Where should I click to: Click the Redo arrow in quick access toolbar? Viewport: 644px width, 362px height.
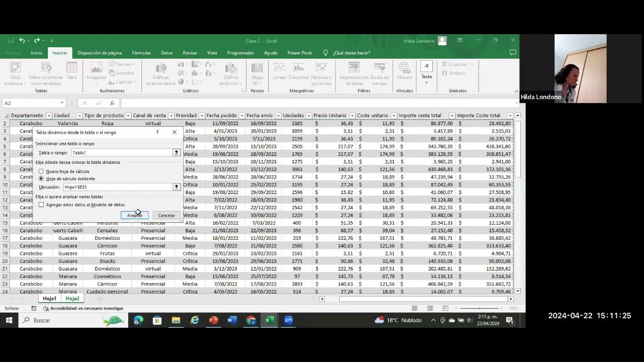pyautogui.click(x=37, y=41)
